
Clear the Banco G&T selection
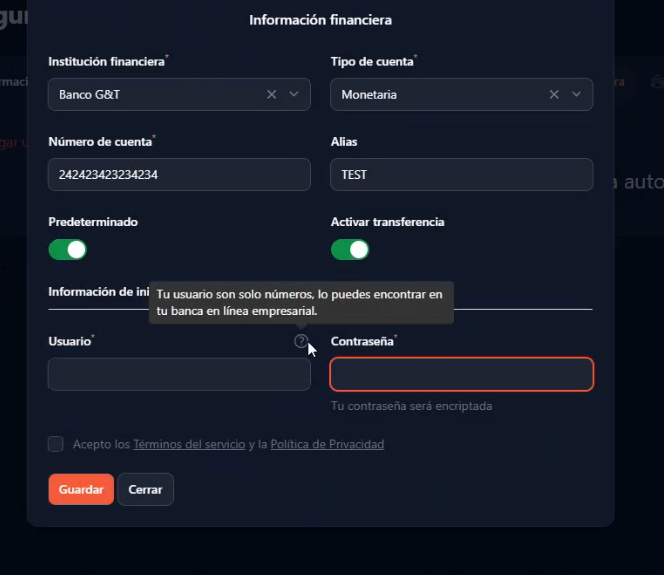point(271,94)
